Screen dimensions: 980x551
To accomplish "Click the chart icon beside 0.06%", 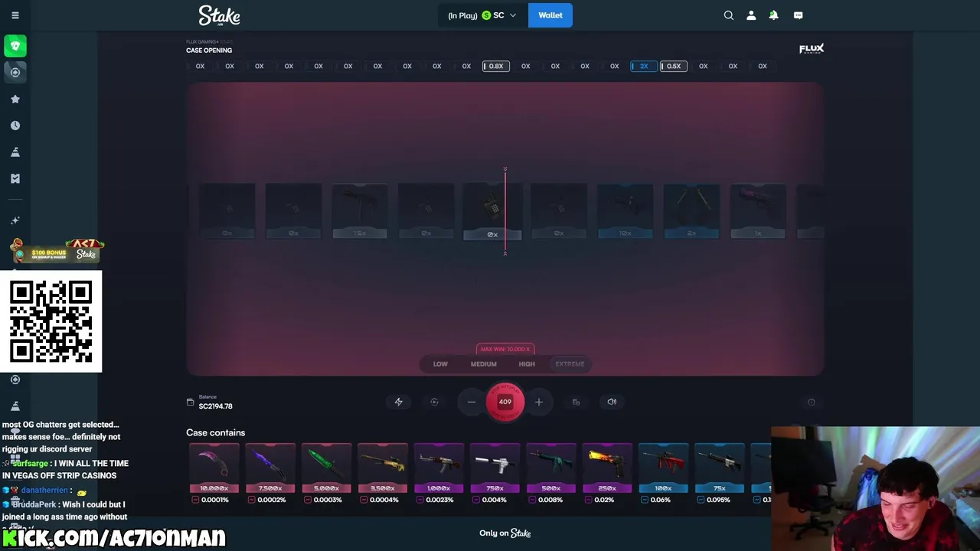I will [645, 500].
